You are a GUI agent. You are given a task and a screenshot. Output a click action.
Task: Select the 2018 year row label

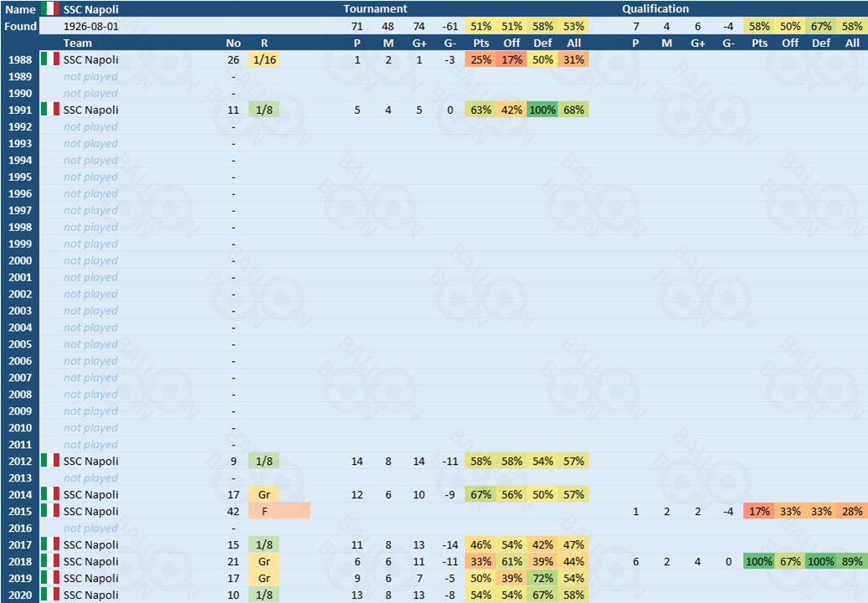click(20, 562)
